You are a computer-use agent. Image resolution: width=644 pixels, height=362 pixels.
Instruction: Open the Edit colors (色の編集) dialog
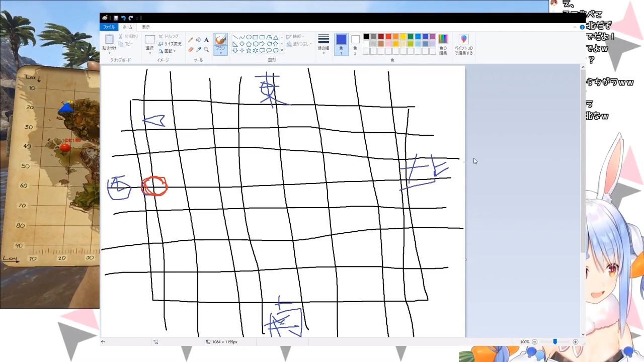(x=443, y=44)
